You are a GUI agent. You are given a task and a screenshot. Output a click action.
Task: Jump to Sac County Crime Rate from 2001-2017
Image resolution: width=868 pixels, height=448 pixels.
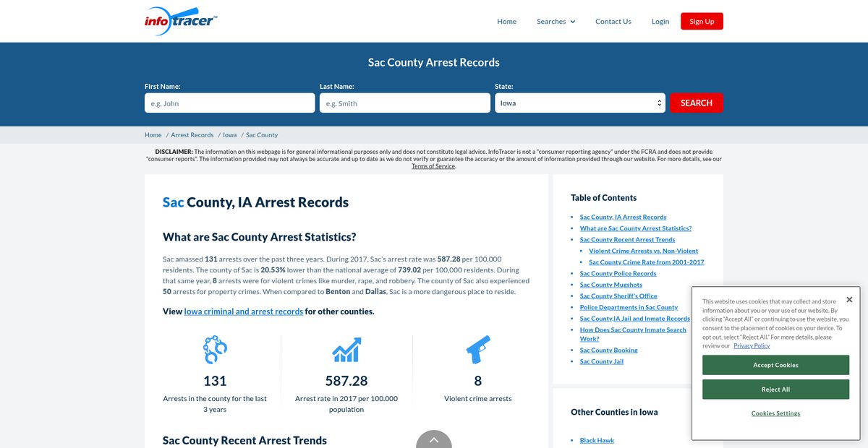coord(646,262)
